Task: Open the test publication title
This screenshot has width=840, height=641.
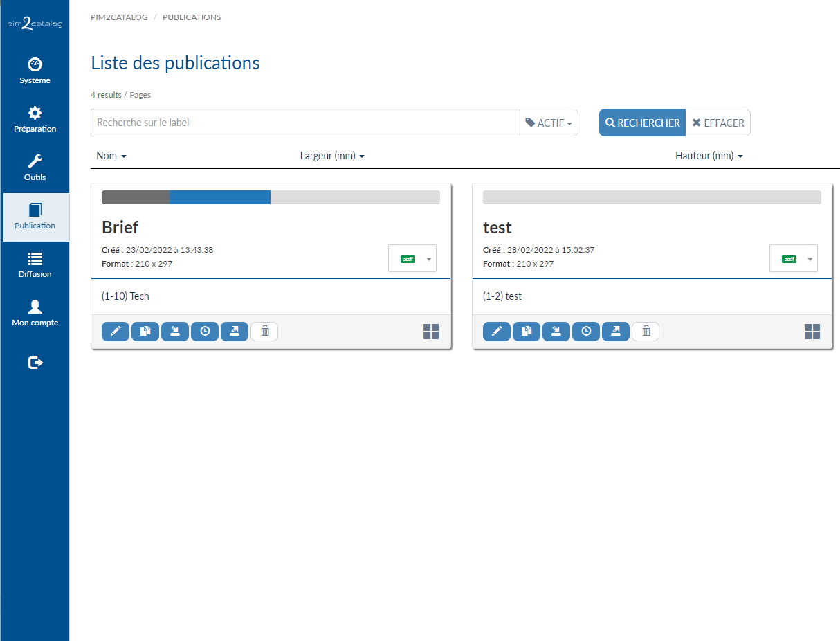Action: (497, 227)
